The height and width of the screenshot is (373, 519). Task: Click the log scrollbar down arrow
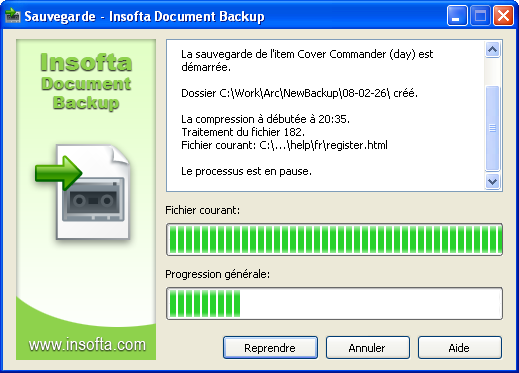pos(492,181)
